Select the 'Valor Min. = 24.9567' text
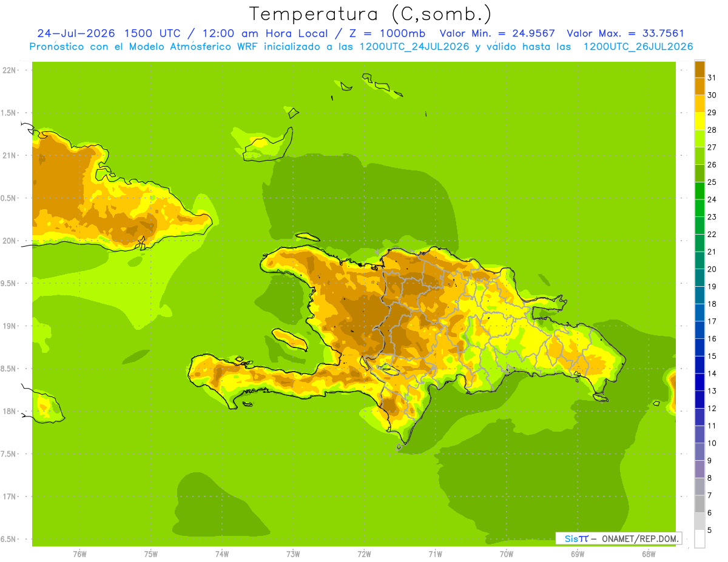The width and height of the screenshot is (728, 562). (x=497, y=33)
